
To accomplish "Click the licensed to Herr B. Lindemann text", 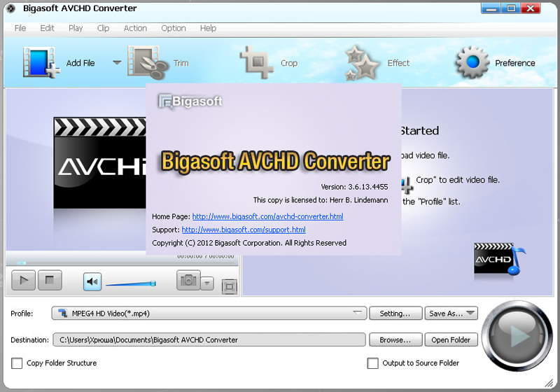I will pos(321,200).
